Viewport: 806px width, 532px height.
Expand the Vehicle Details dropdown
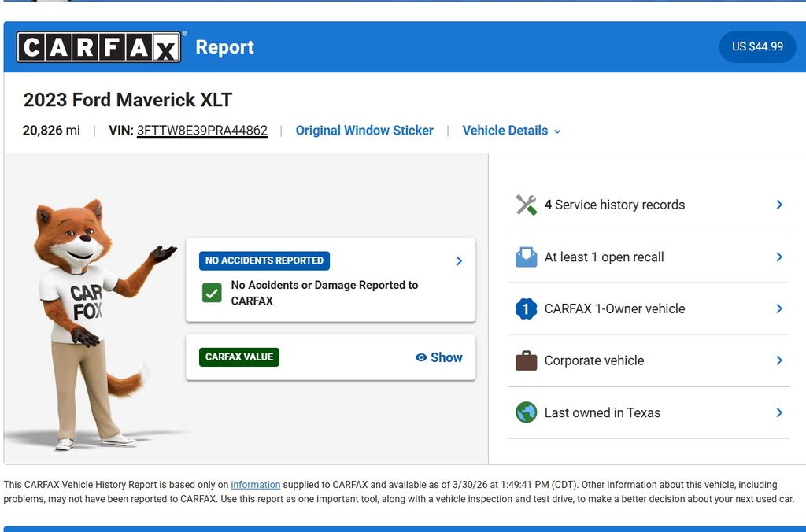511,131
